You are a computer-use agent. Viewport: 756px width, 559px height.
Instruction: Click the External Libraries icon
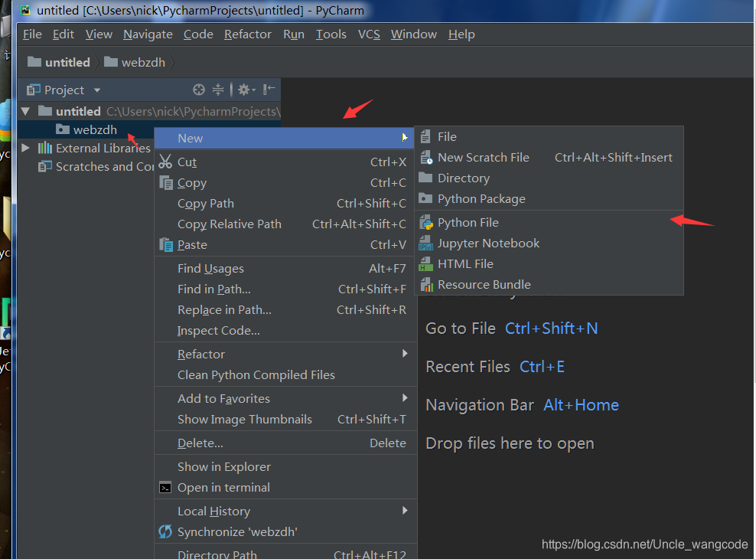45,148
